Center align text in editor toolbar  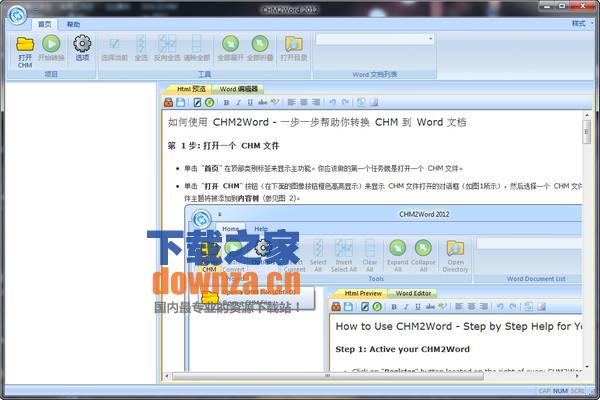coord(304,102)
